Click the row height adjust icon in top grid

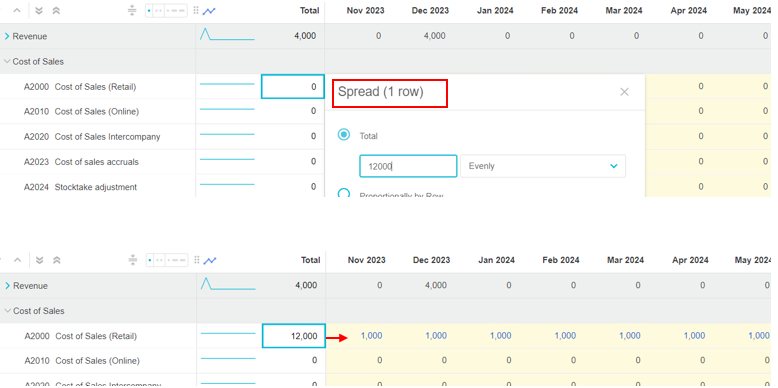click(x=131, y=10)
